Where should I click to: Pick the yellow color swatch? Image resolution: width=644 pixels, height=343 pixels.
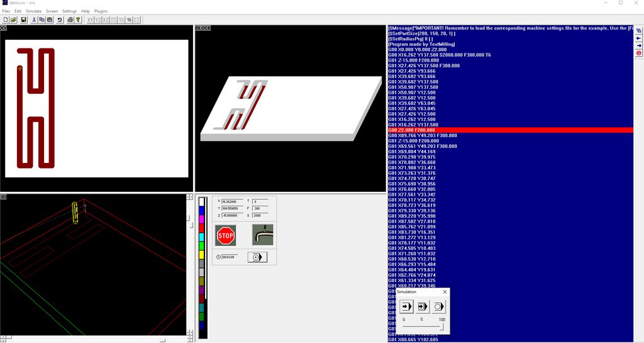[x=202, y=255]
